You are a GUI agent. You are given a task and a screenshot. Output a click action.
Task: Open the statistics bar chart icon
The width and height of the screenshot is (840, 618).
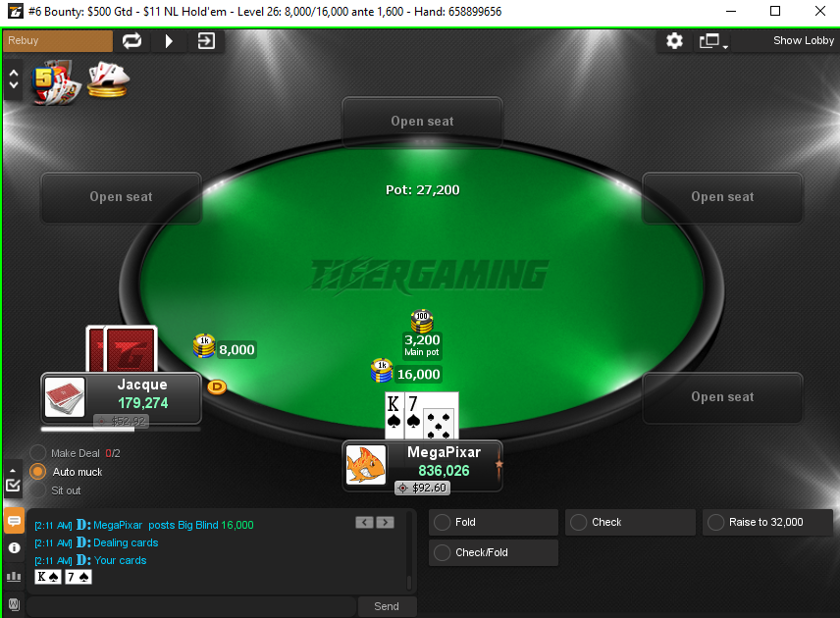click(x=14, y=576)
